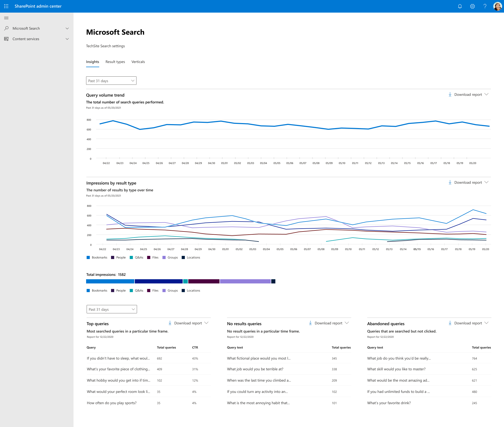Open the Settings gear icon
This screenshot has height=427, width=504.
pos(472,6)
